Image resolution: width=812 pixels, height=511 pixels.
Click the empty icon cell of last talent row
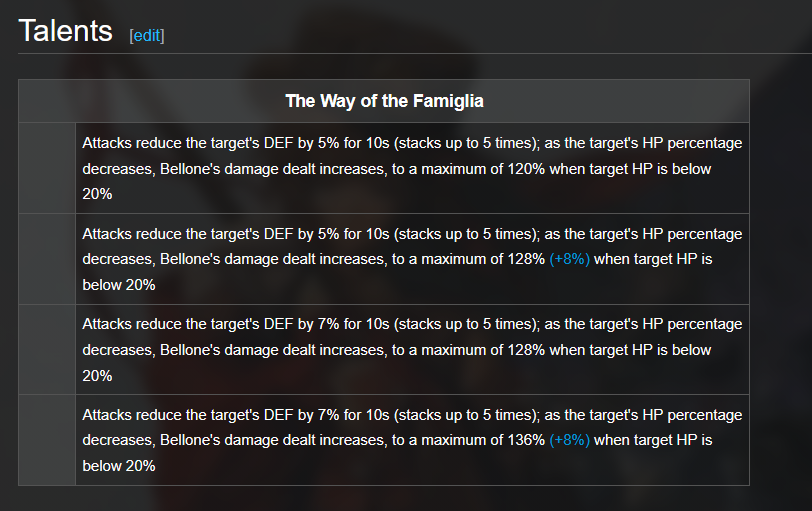(x=47, y=440)
